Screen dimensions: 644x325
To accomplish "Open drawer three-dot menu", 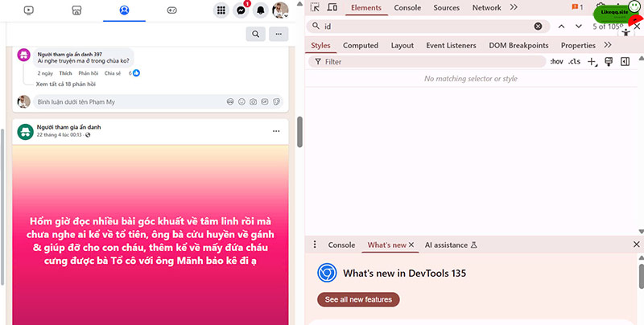I will pyautogui.click(x=315, y=245).
